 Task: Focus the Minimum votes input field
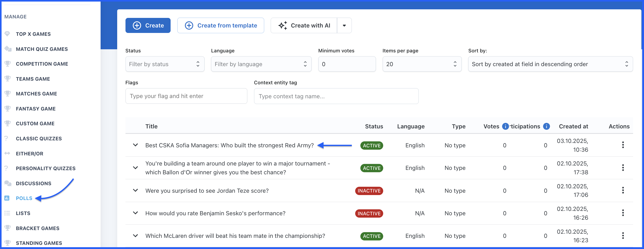[347, 64]
